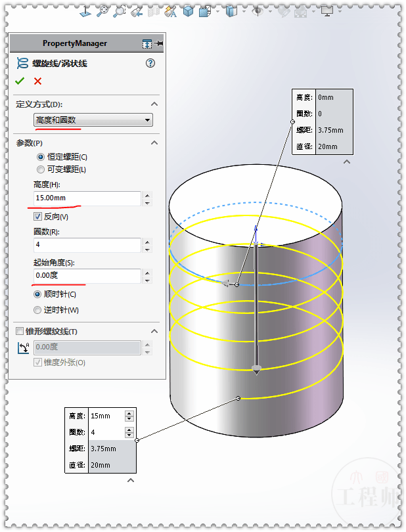Collapse lower callout with its chevron

click(x=131, y=480)
